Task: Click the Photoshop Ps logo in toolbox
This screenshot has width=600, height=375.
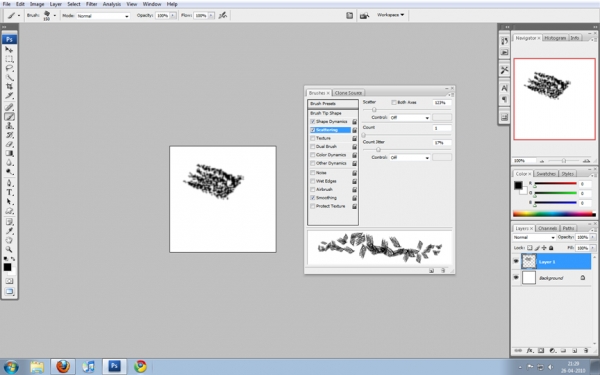Action: [9, 39]
